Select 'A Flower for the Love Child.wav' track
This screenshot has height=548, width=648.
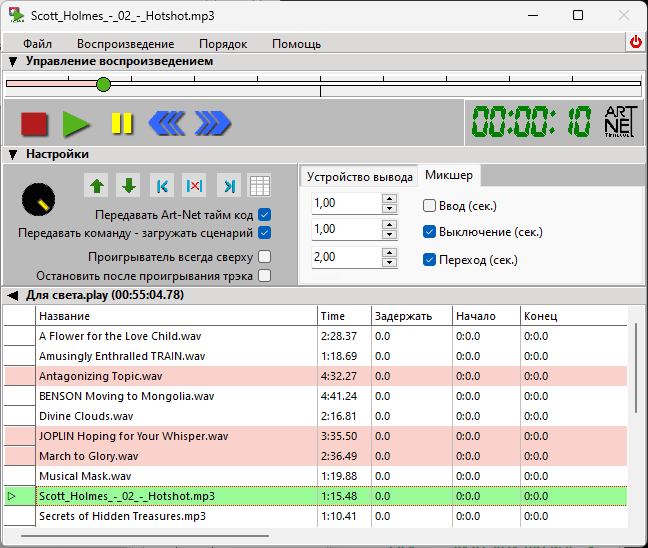pos(316,336)
